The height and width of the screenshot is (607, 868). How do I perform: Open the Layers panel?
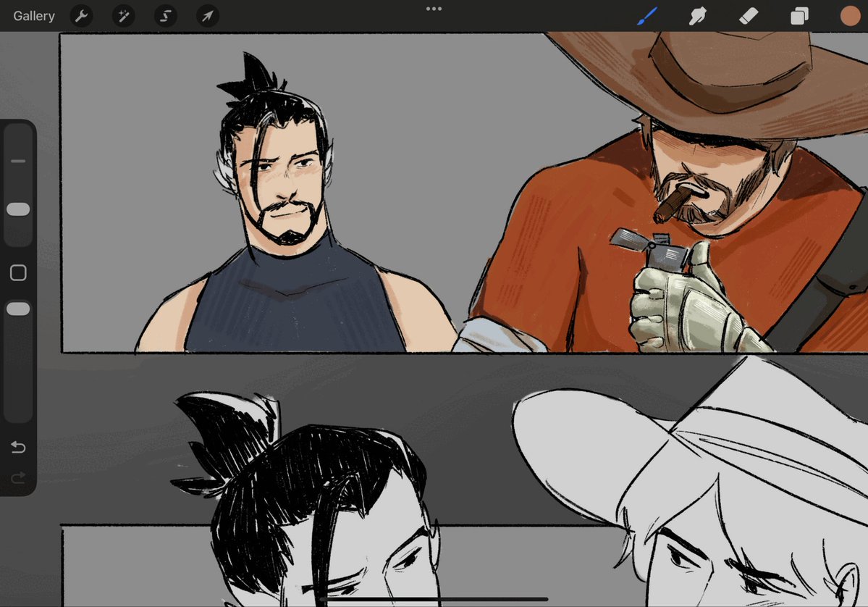point(799,16)
